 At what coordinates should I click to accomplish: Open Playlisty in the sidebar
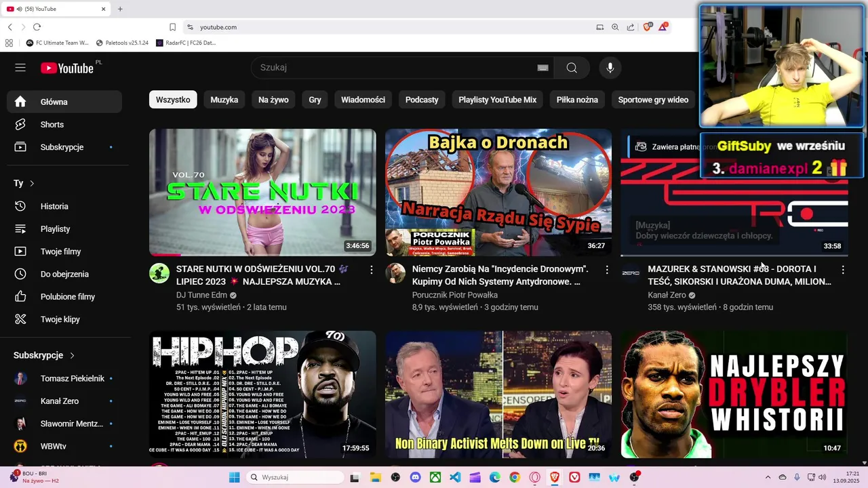(x=64, y=229)
